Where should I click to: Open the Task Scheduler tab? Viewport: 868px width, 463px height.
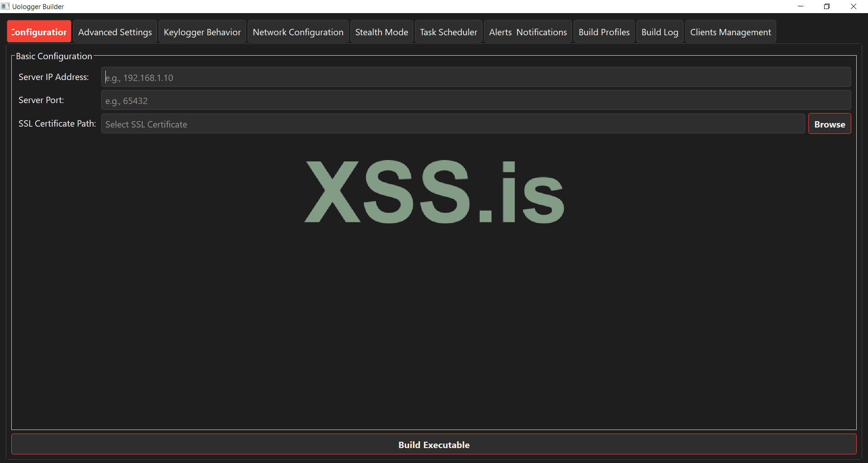448,32
